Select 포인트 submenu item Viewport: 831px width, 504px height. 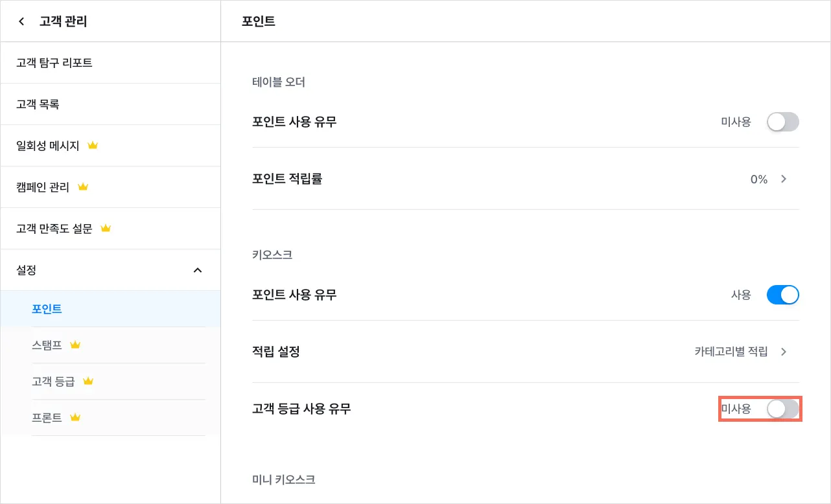coord(47,309)
